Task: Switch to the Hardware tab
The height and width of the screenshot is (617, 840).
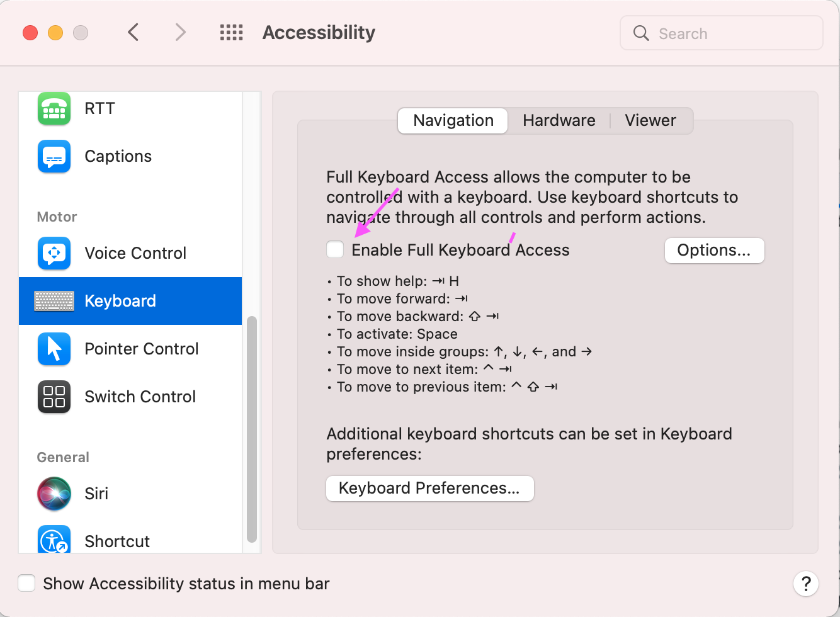Action: coord(559,120)
